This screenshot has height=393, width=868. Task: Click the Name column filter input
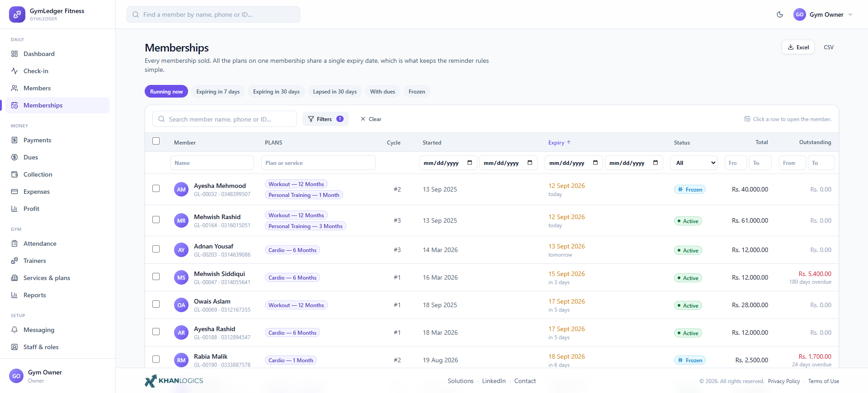pyautogui.click(x=212, y=163)
